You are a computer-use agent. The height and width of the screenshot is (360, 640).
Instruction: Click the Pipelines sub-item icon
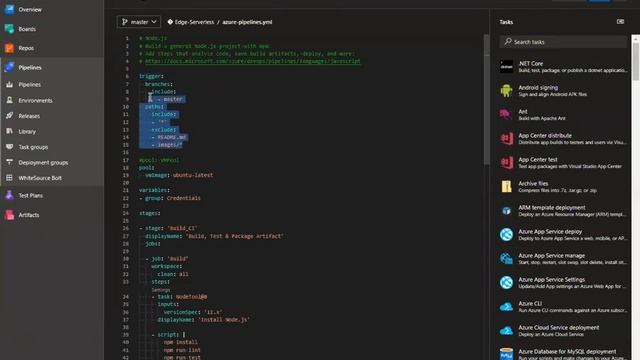[x=9, y=84]
